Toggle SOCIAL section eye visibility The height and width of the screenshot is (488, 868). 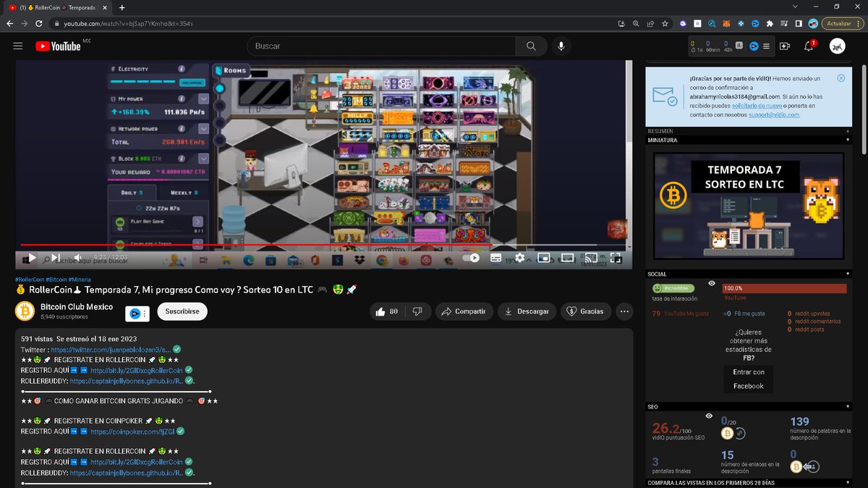[x=712, y=283]
